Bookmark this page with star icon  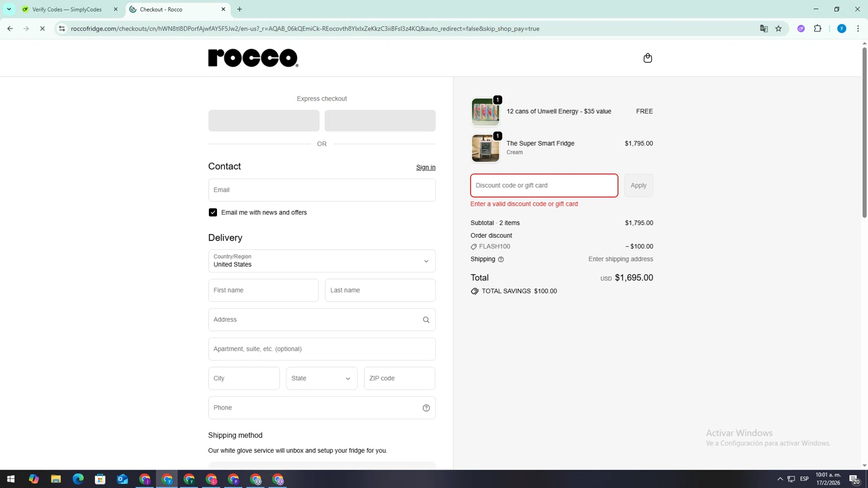(778, 28)
